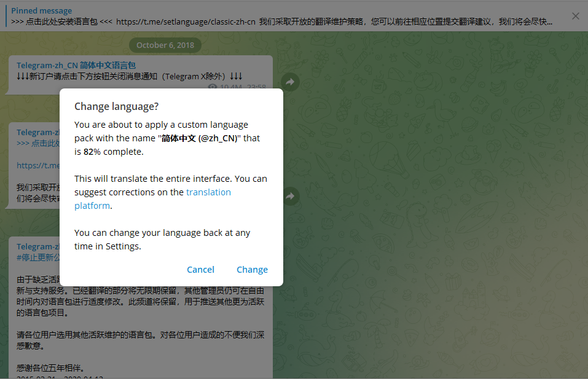Viewport: 588px width, 379px height.
Task: Select the #停止更新公 hashtag
Action: pyautogui.click(x=37, y=257)
